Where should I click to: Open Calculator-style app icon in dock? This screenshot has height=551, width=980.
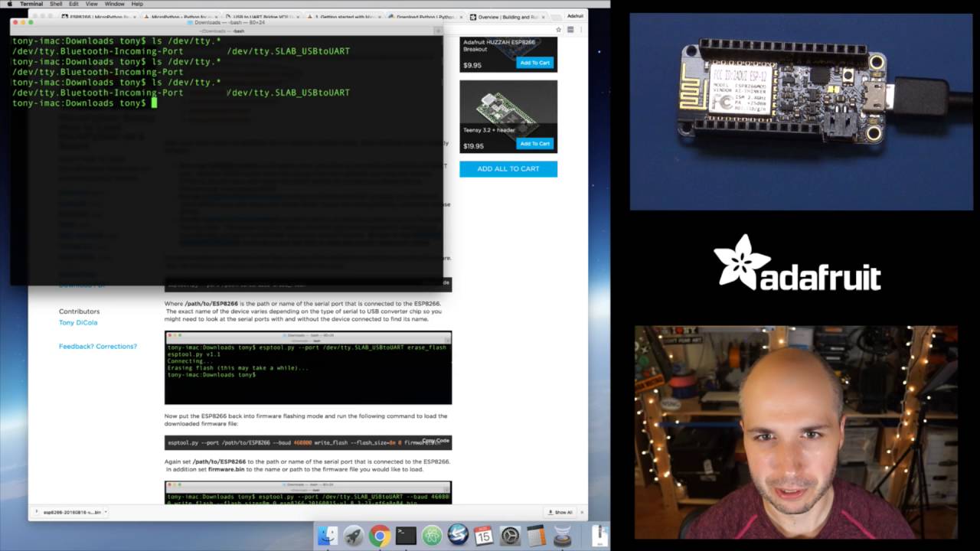tap(536, 536)
